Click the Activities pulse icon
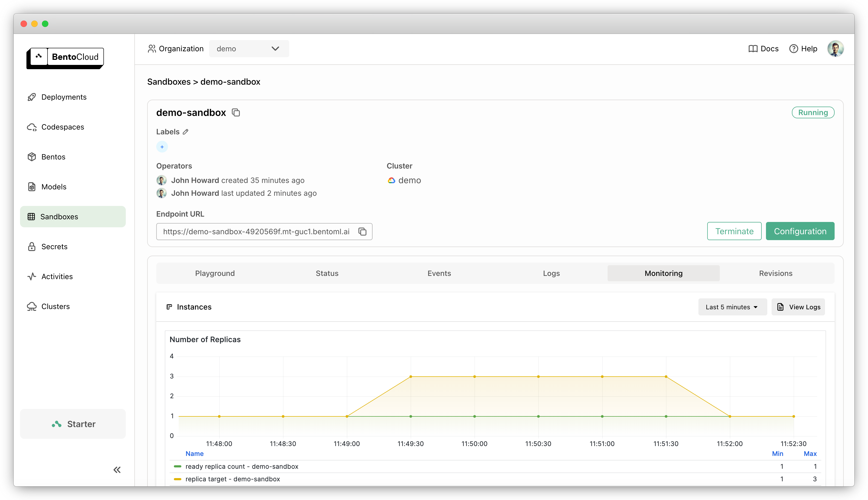Viewport: 868px width, 500px height. pos(32,276)
